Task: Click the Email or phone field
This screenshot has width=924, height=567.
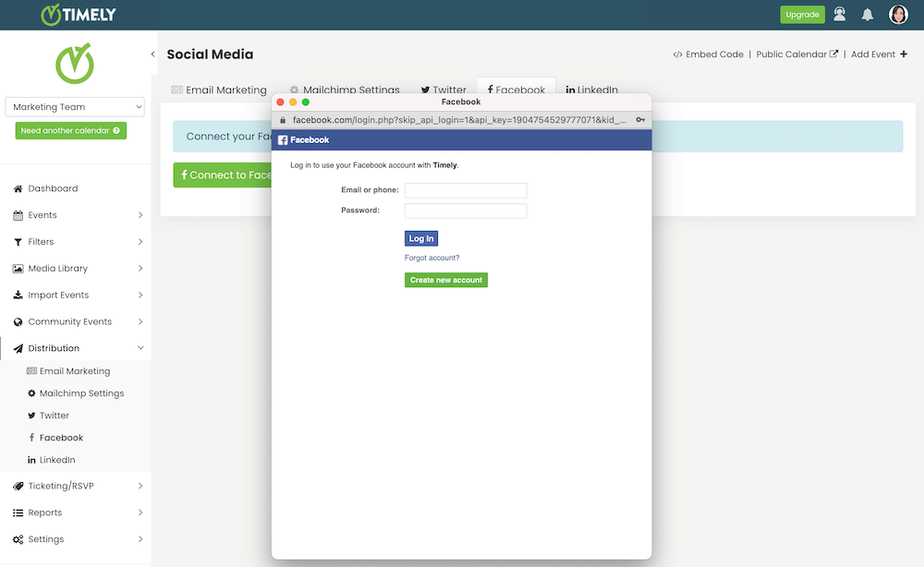Action: coord(466,190)
